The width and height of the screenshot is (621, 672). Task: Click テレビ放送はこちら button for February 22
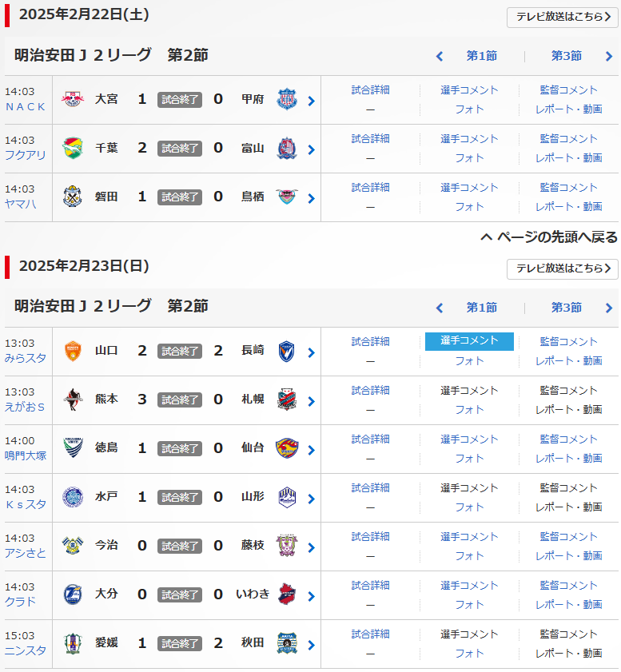(x=562, y=17)
